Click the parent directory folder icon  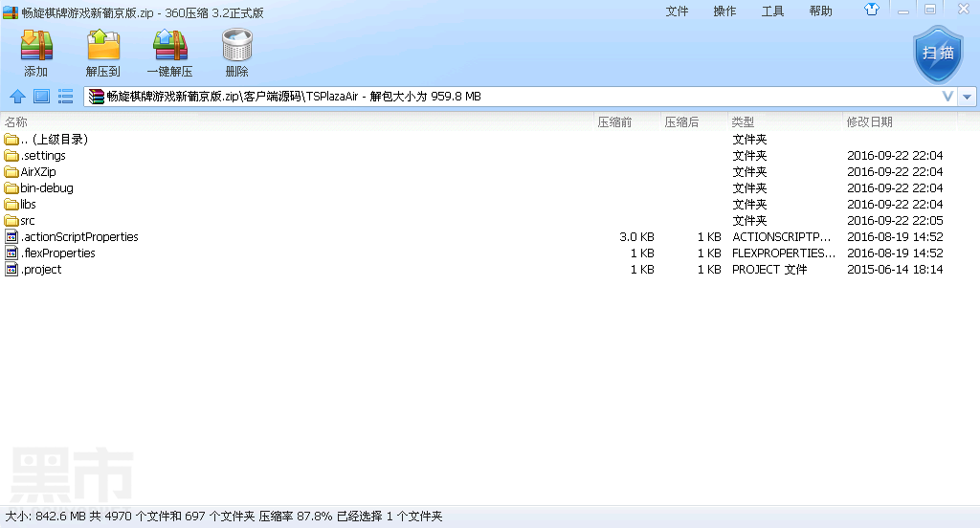pos(11,140)
